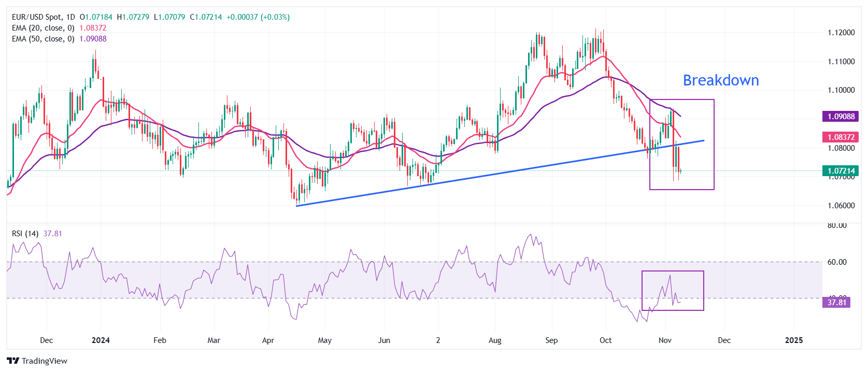The width and height of the screenshot is (868, 372).
Task: Click the 1.12000 price axis label
Action: tap(841, 33)
